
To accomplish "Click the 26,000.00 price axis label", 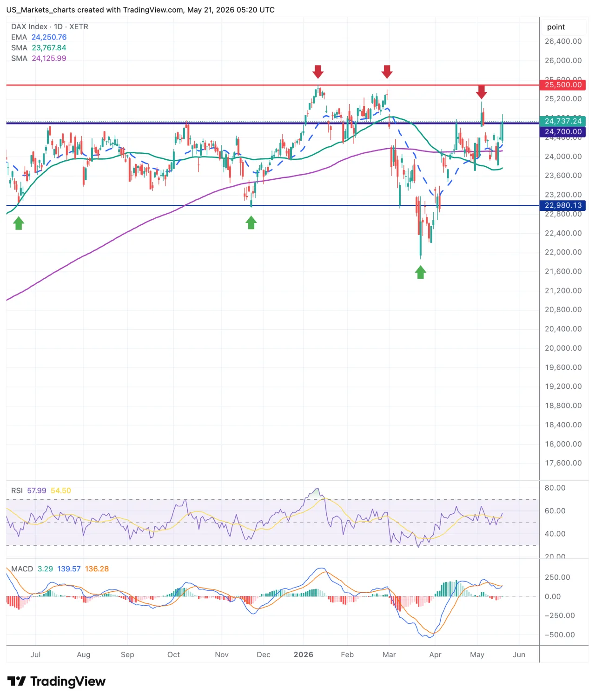I will [x=563, y=60].
